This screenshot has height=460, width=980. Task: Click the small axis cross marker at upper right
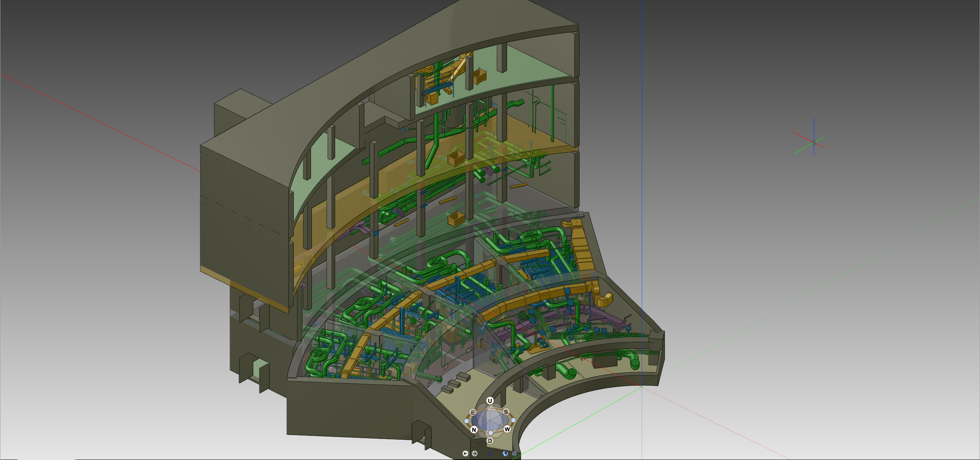pyautogui.click(x=814, y=142)
